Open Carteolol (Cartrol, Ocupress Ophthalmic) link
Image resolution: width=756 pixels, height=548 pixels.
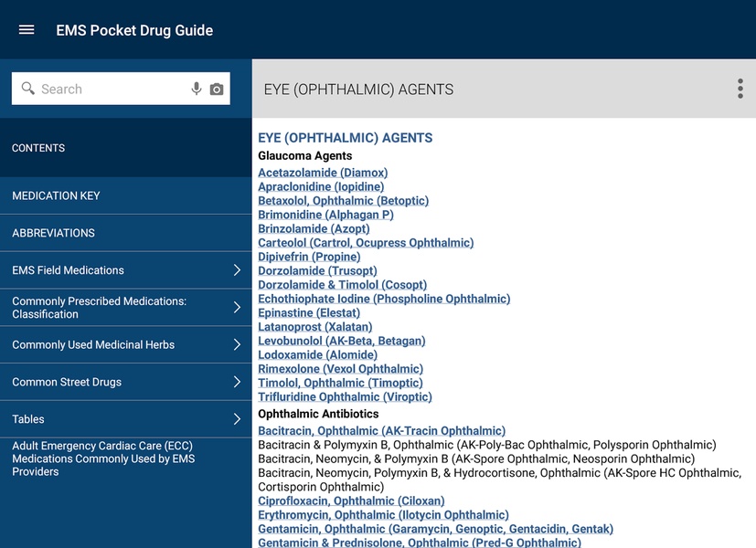click(366, 242)
